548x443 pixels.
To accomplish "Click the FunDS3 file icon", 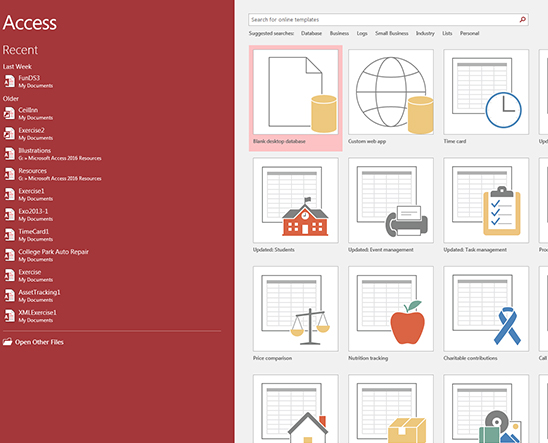I will 9,81.
